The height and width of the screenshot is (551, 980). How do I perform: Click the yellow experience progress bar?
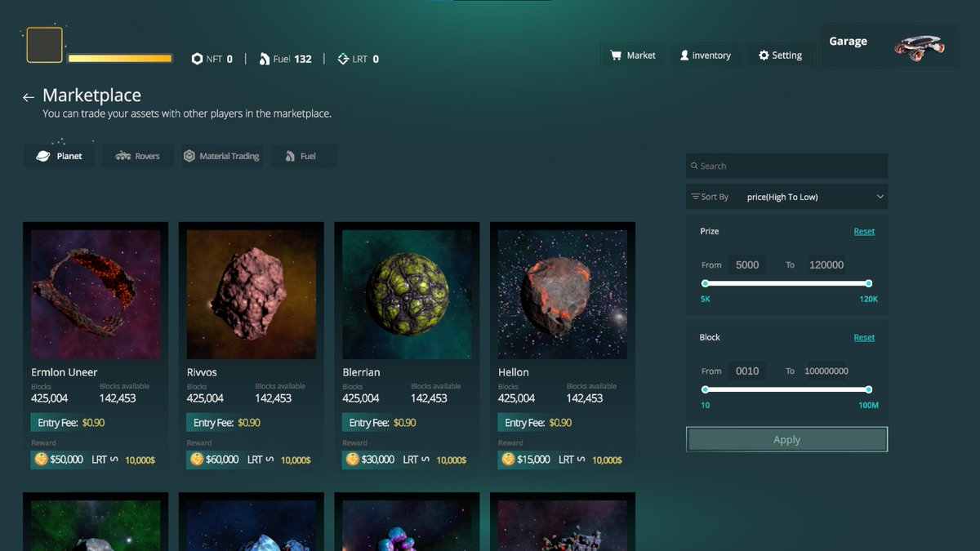(120, 59)
